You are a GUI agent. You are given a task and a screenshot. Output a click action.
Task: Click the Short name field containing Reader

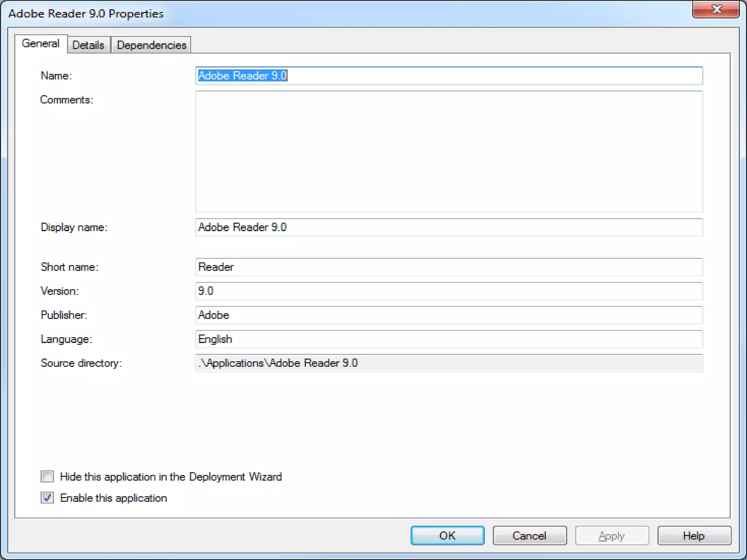tap(449, 267)
